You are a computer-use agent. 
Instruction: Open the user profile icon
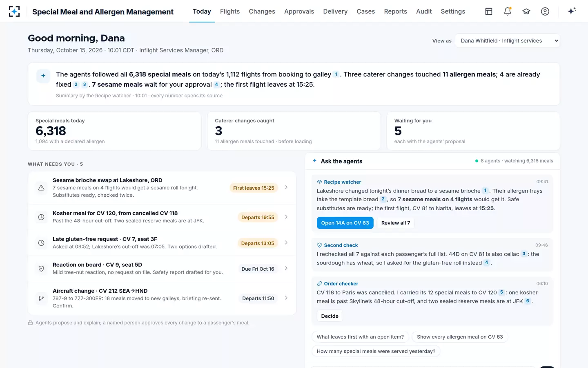(x=545, y=11)
